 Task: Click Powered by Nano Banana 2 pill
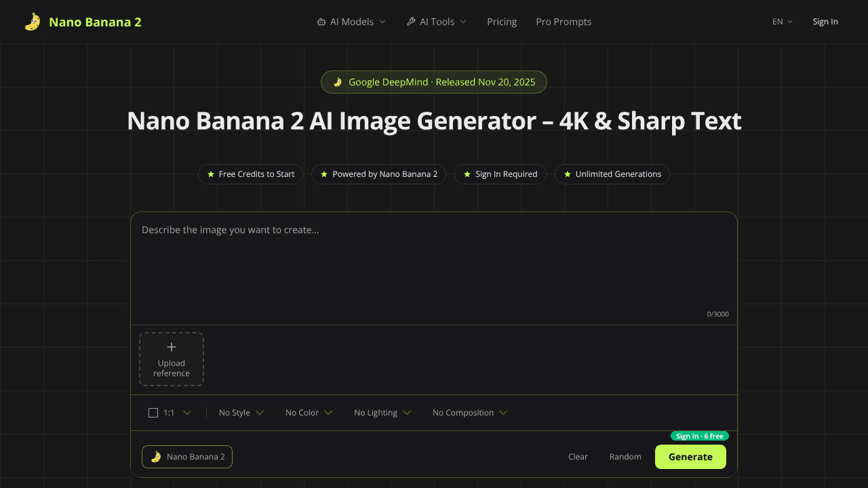point(378,174)
